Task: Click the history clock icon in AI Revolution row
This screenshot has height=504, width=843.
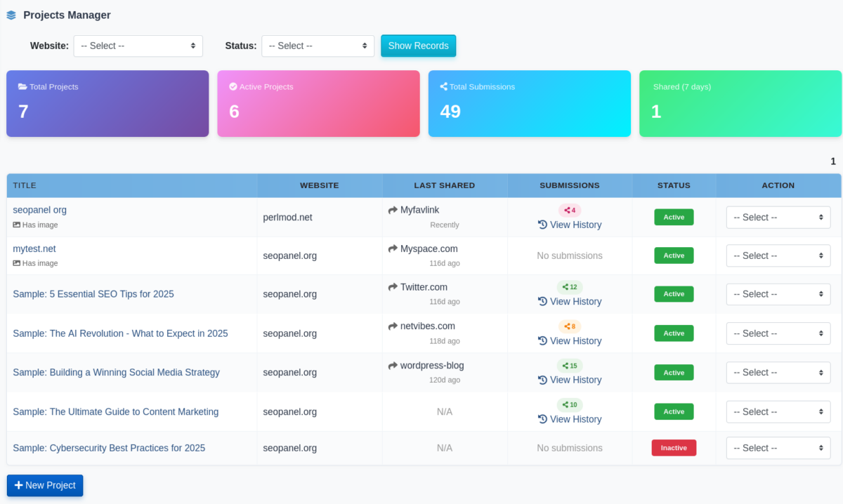Action: tap(542, 340)
